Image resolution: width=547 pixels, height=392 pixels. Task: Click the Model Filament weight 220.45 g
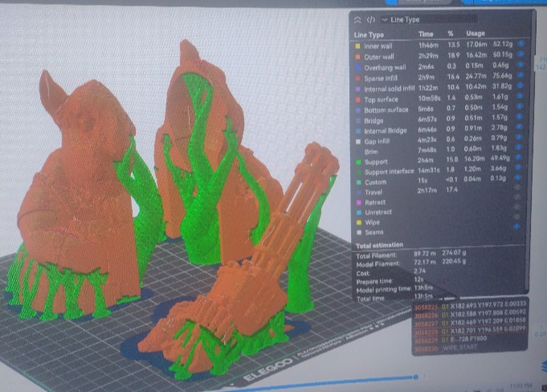[454, 261]
